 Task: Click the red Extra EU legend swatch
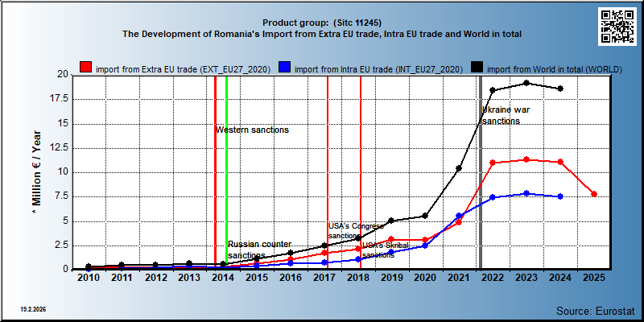point(86,68)
